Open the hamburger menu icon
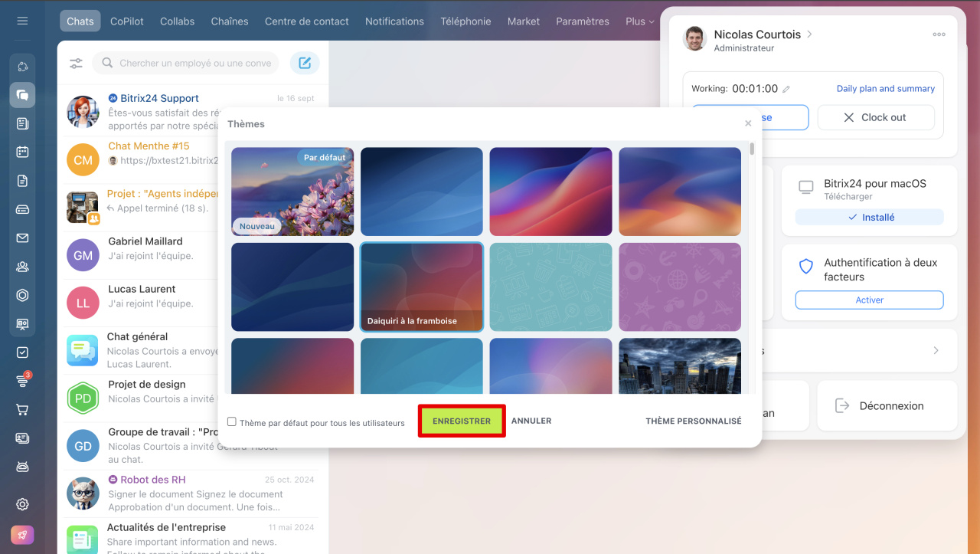This screenshot has height=554, width=980. (22, 21)
